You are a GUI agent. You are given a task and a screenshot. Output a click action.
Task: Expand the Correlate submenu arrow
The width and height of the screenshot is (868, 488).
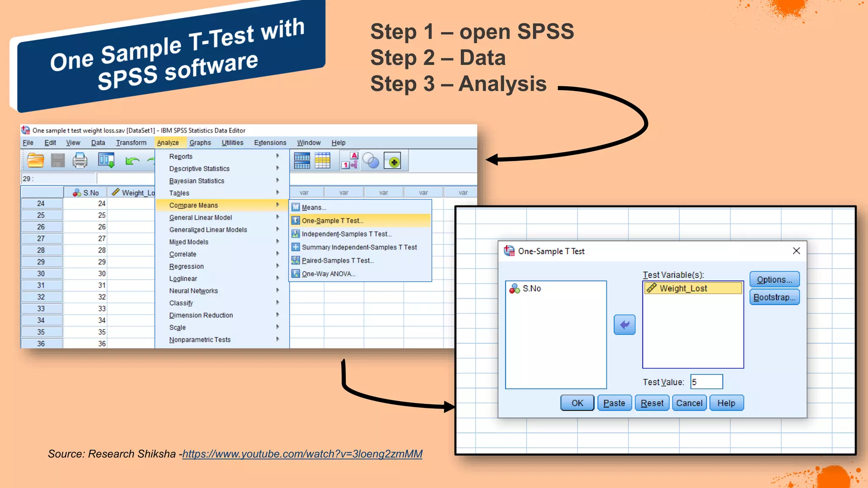[x=278, y=254]
